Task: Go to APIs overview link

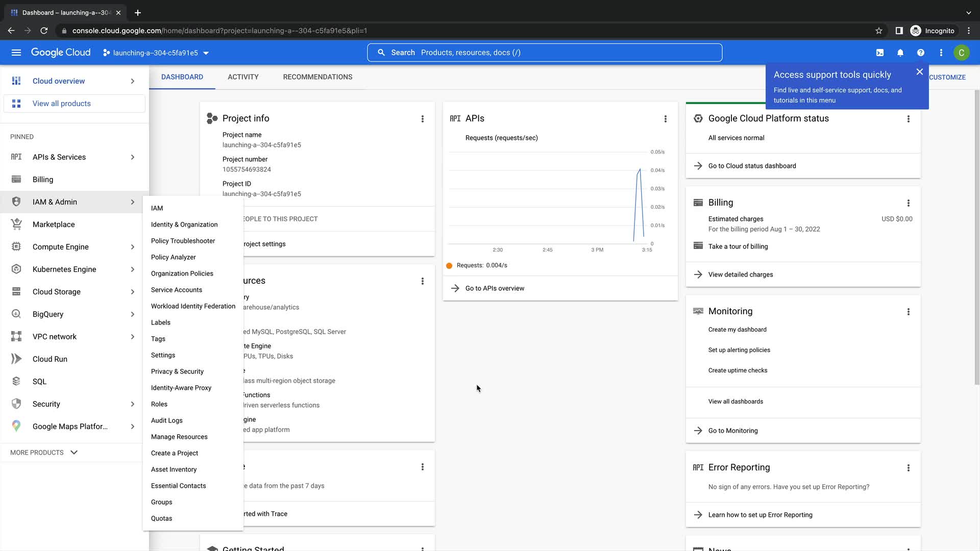Action: pyautogui.click(x=495, y=288)
